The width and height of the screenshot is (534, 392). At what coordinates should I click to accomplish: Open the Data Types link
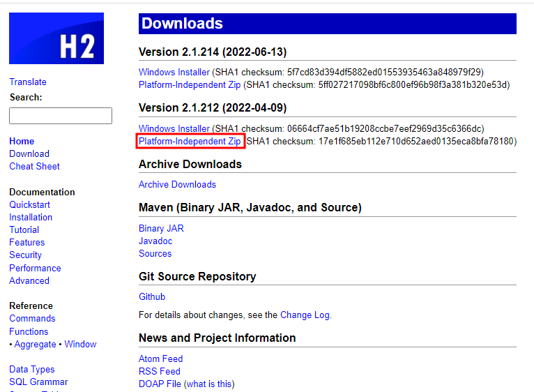[32, 370]
